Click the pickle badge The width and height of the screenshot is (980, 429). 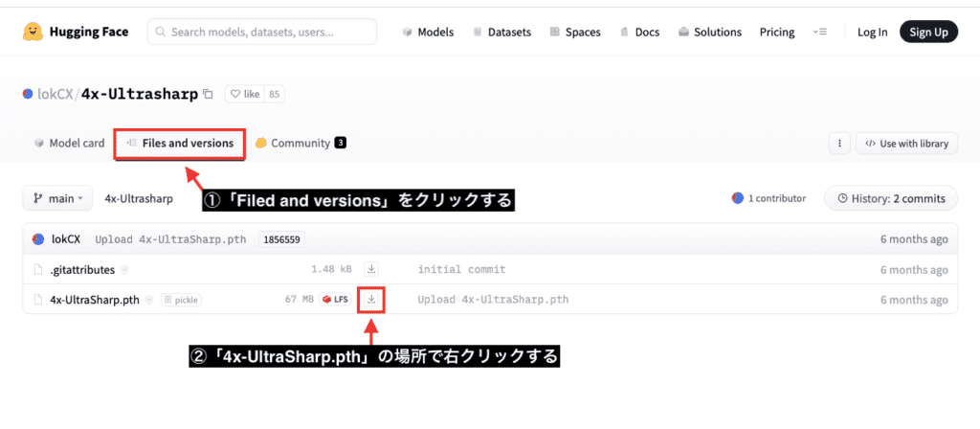(181, 300)
